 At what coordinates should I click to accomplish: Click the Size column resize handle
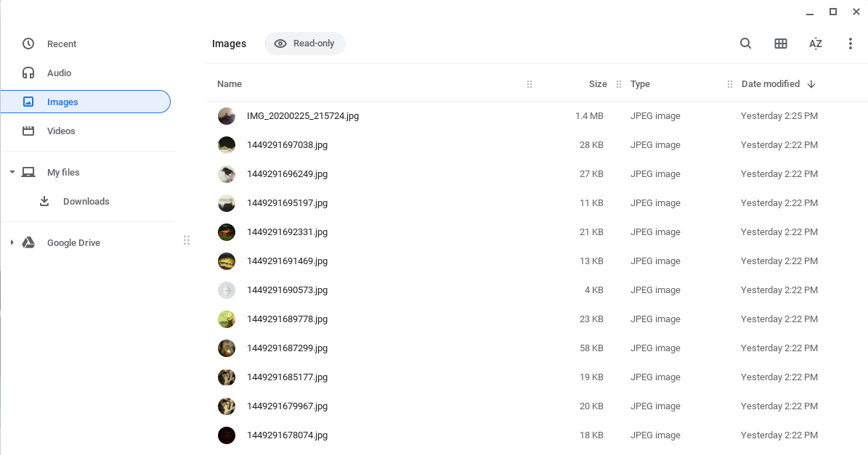[x=619, y=84]
